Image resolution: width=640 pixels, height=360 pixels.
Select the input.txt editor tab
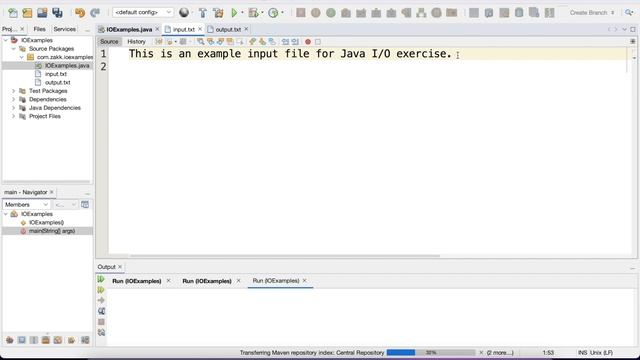[x=183, y=29]
